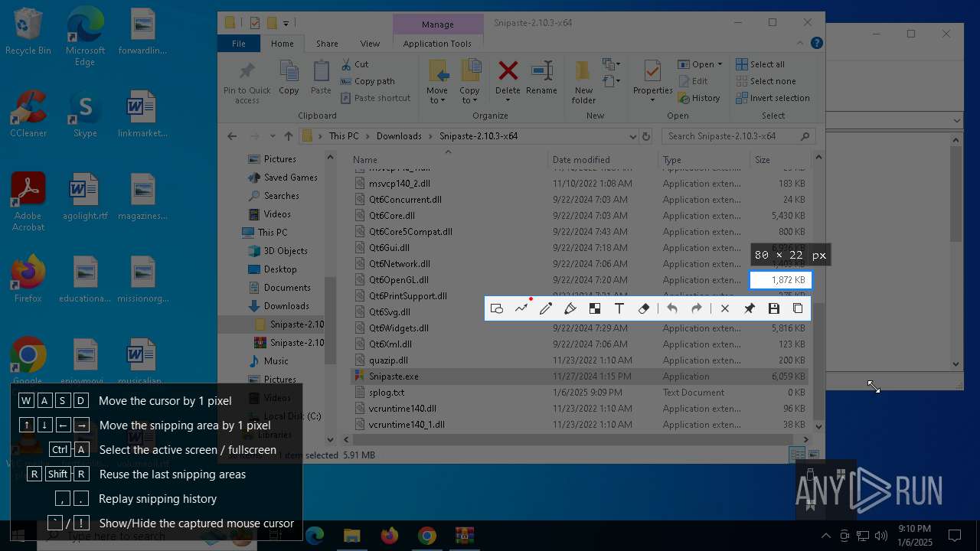Select the Marker pen tool in Snipaste toolbar
The width and height of the screenshot is (980, 551).
pos(570,308)
